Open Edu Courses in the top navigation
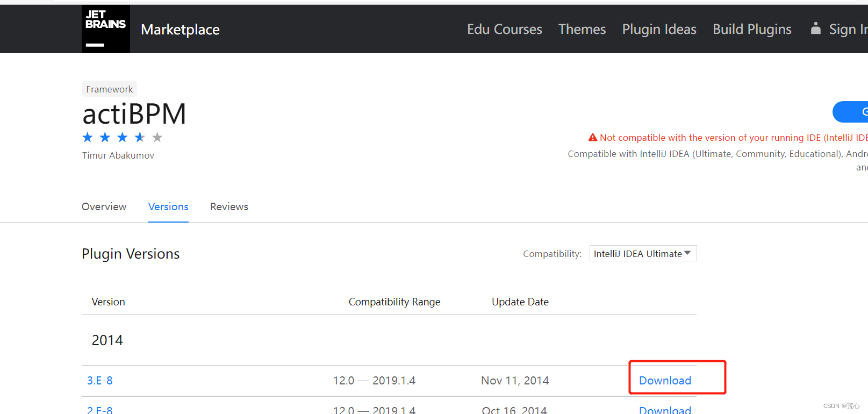The height and width of the screenshot is (414, 868). [x=504, y=29]
